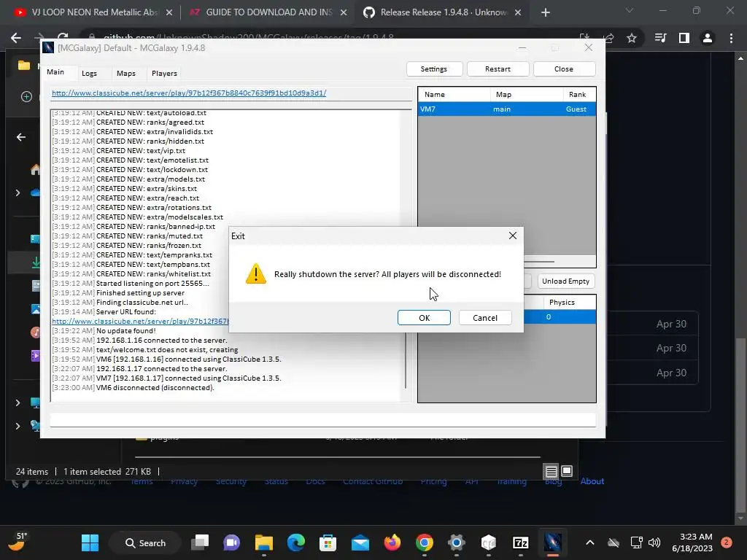Screen dimensions: 747x560
Task: Cancel the Exit shutdown dialog
Action: pos(485,318)
